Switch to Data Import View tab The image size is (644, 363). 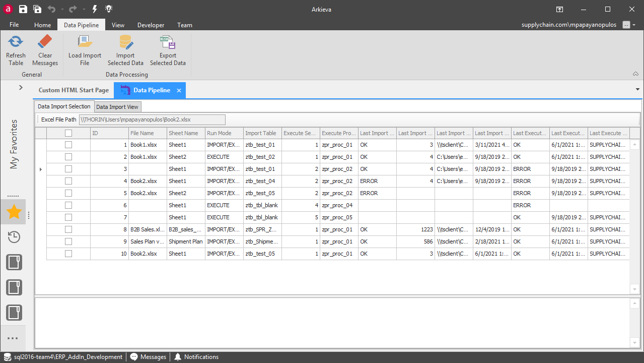coord(117,107)
